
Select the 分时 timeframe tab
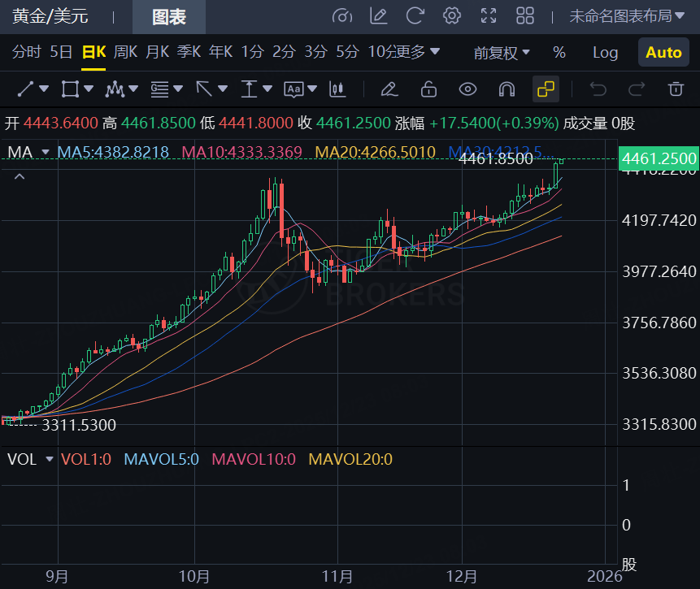27,52
